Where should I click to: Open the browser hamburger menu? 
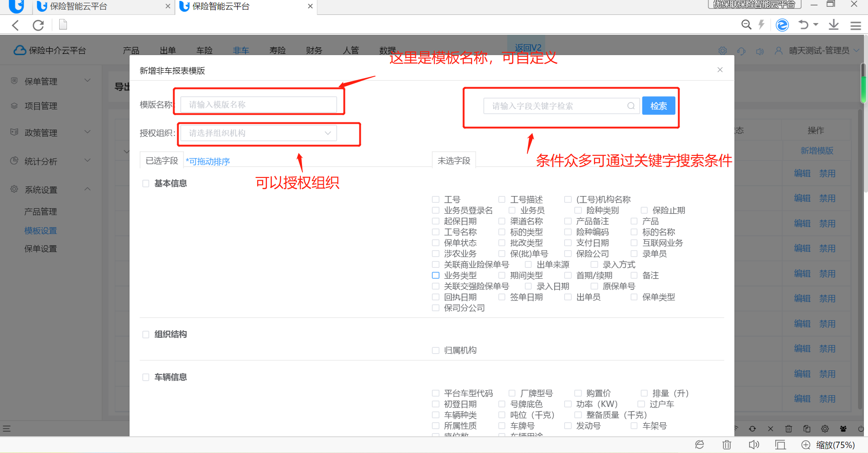[855, 26]
